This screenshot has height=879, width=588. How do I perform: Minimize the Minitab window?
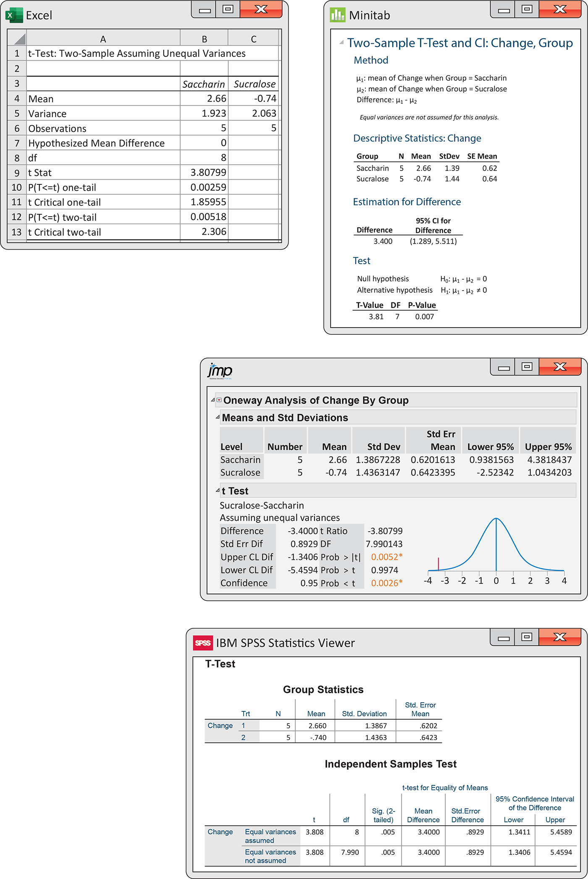503,10
